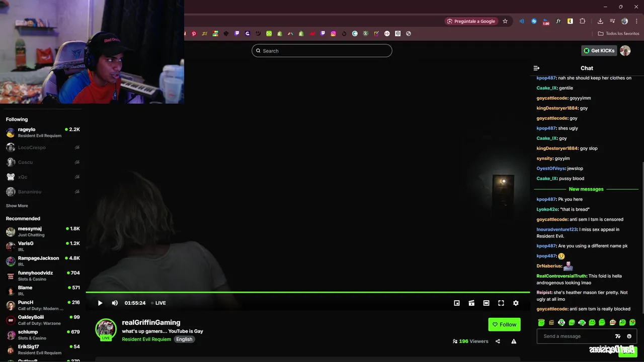Open browser downloads icon
Viewport: 644px width, 362px height.
point(600,21)
